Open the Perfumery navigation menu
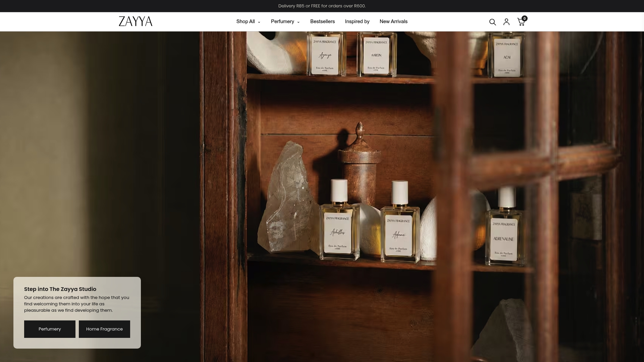The height and width of the screenshot is (362, 644). click(x=285, y=21)
